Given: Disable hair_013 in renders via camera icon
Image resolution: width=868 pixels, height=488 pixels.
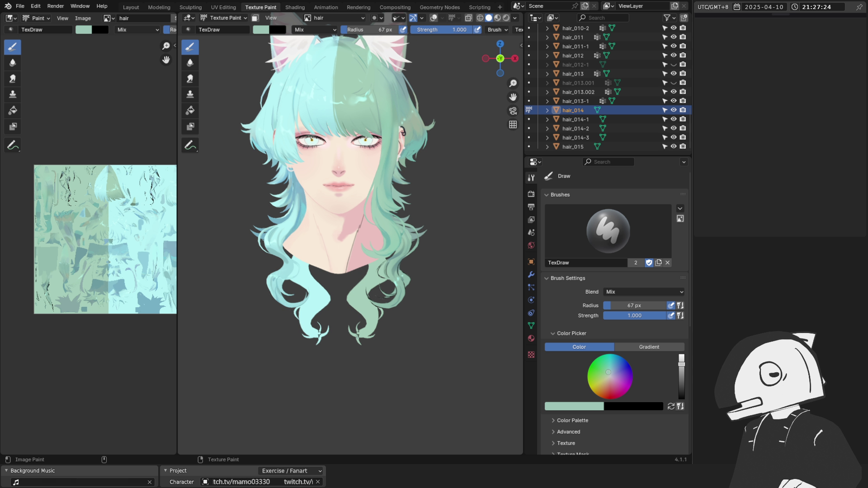Looking at the screenshot, I should click(683, 74).
